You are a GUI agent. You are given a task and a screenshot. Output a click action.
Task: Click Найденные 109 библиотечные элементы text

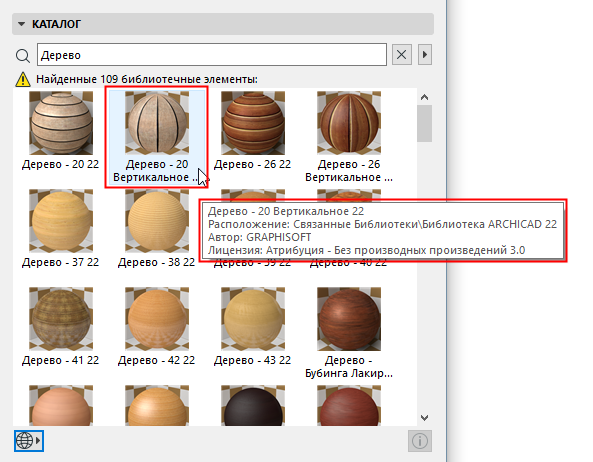click(147, 79)
